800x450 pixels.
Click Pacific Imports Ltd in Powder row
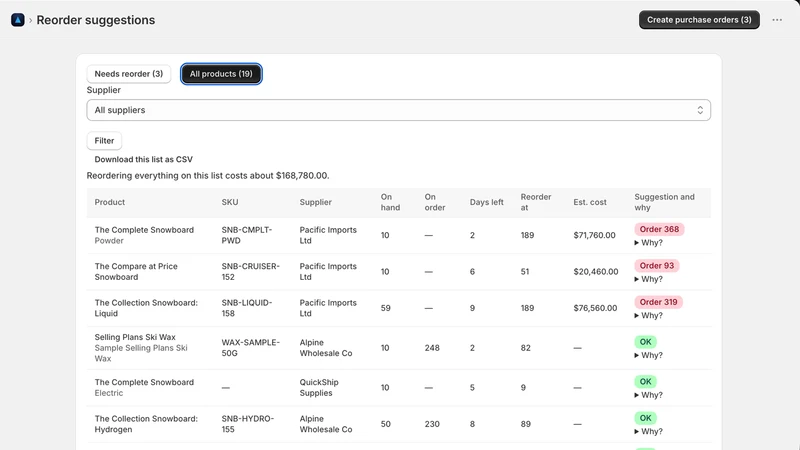tap(328, 235)
